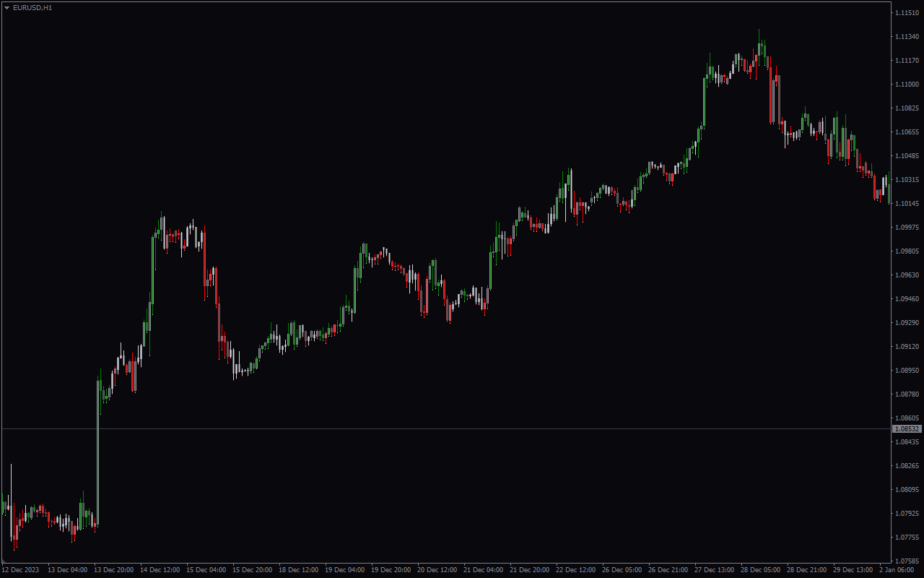Screen dimensions: 924x578
Task: Click the 1.10145 price scale label
Action: 907,203
